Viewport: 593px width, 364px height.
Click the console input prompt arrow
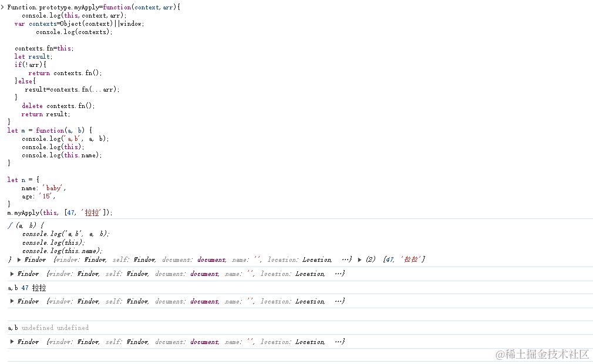click(x=2, y=6)
